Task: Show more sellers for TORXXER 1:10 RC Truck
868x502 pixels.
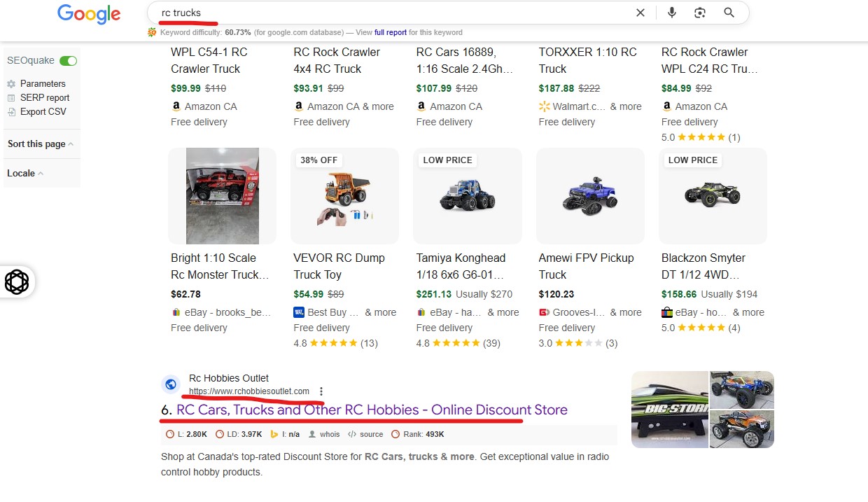Action: [x=626, y=106]
